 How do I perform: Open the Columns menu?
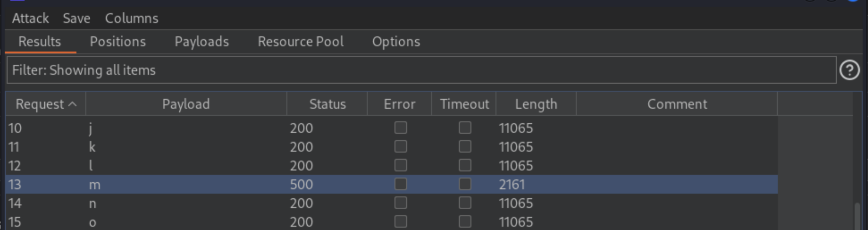(x=132, y=18)
